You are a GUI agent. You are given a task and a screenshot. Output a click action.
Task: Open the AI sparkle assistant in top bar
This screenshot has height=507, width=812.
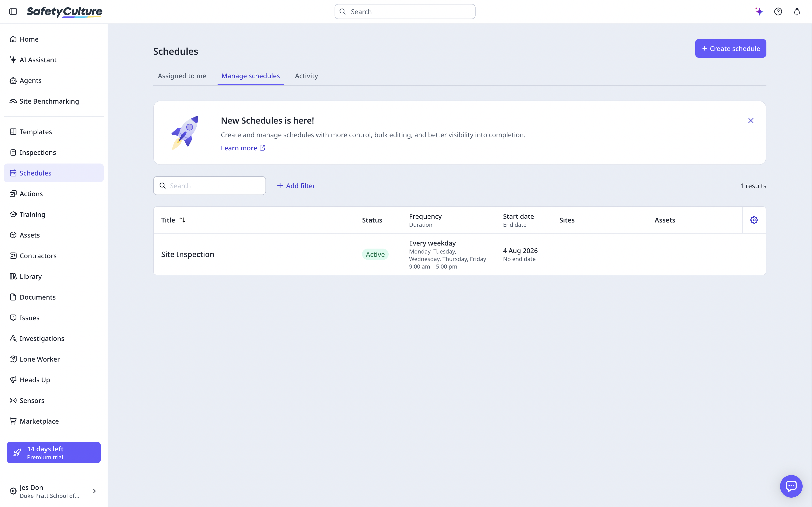pyautogui.click(x=759, y=12)
